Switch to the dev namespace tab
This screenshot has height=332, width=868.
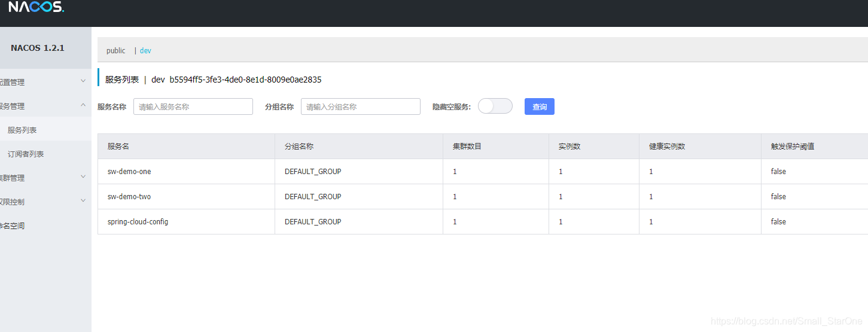[x=145, y=51]
